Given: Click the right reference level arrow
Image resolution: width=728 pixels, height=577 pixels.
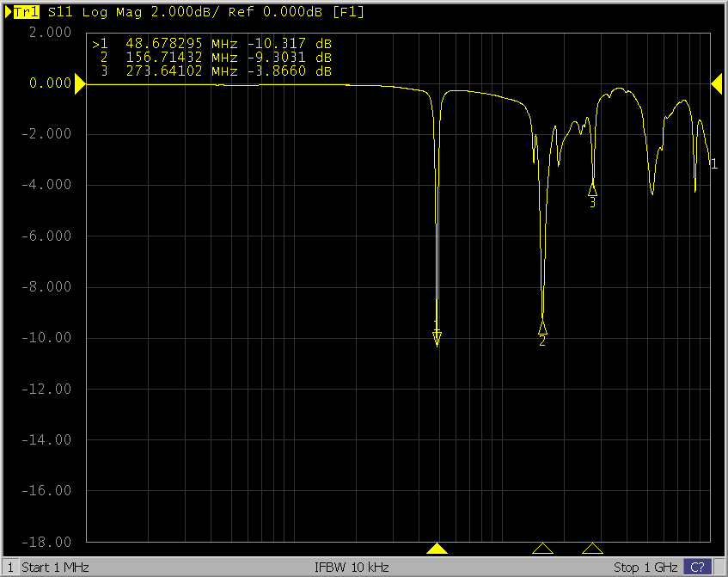Looking at the screenshot, I should pyautogui.click(x=716, y=83).
